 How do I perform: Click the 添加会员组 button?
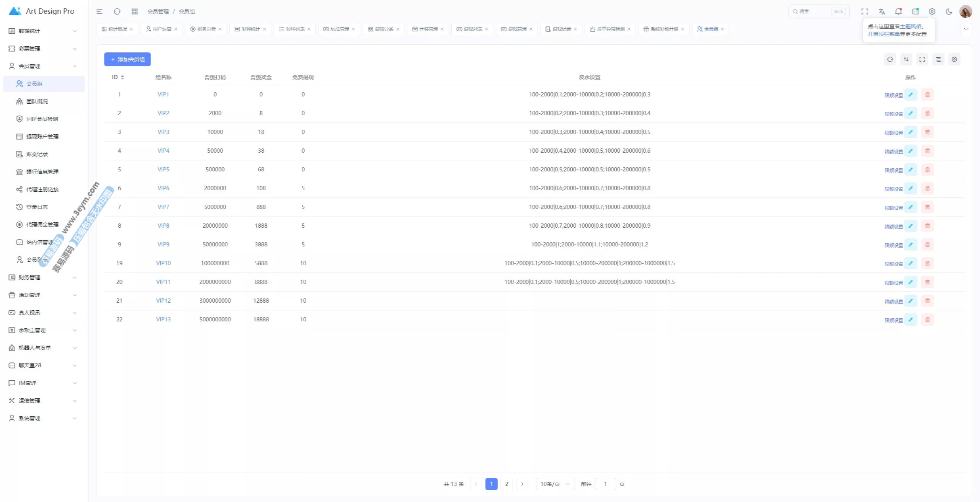[127, 59]
